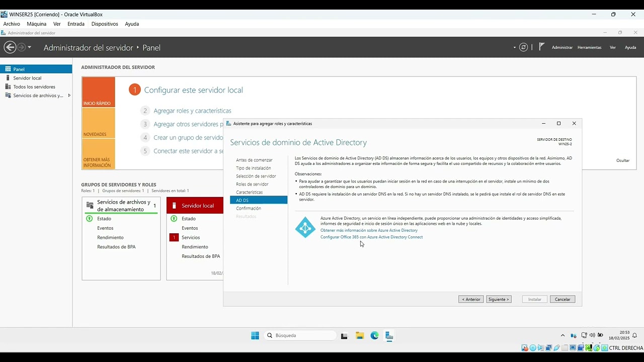Select Antes de comenzar wizard step
This screenshot has width=644, height=362.
(x=254, y=160)
